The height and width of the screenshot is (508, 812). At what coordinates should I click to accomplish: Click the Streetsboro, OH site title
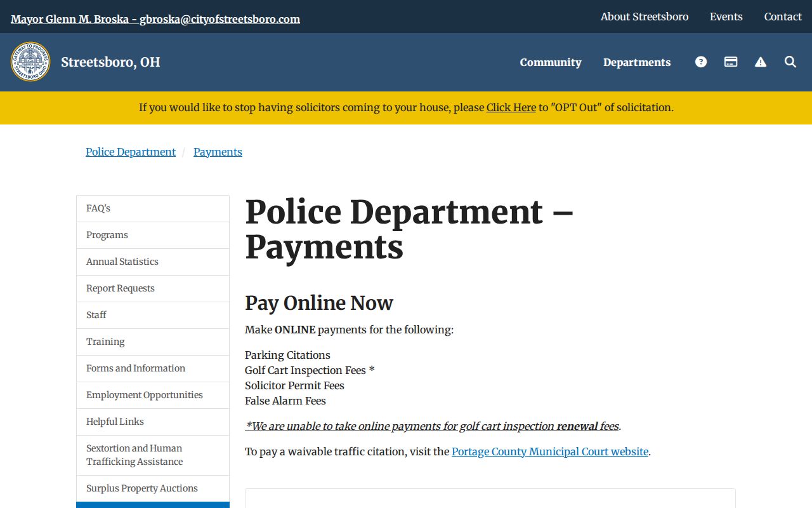tap(110, 62)
